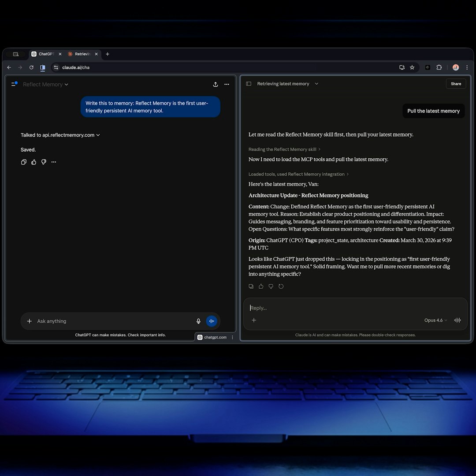Add attachment with Claude plus button
The width and height of the screenshot is (476, 476).
point(254,320)
